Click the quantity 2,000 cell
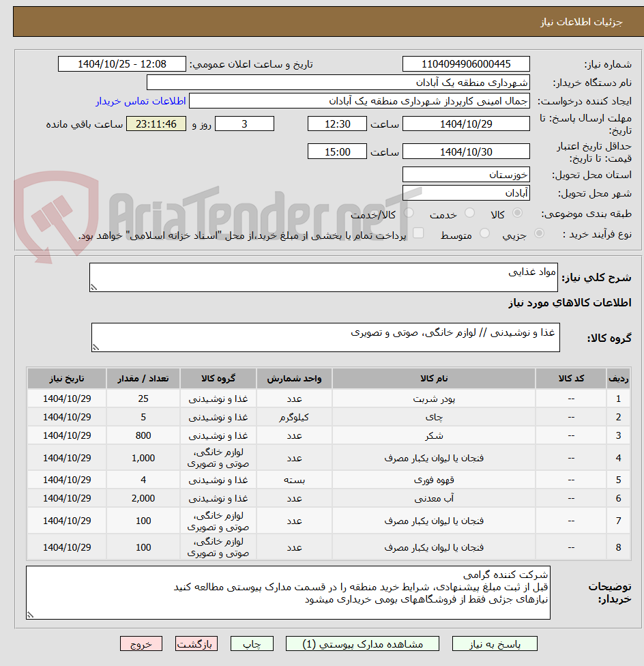This screenshot has width=644, height=666. coord(143,498)
